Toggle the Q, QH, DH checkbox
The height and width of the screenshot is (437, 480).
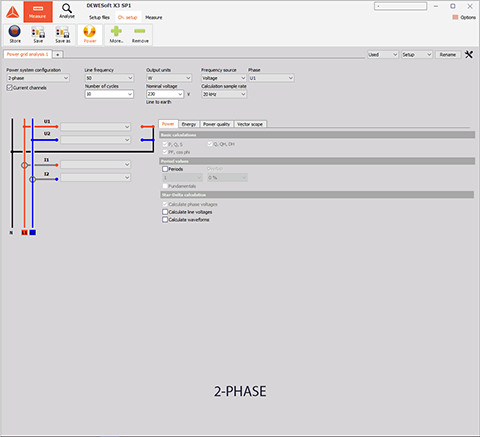[210, 144]
